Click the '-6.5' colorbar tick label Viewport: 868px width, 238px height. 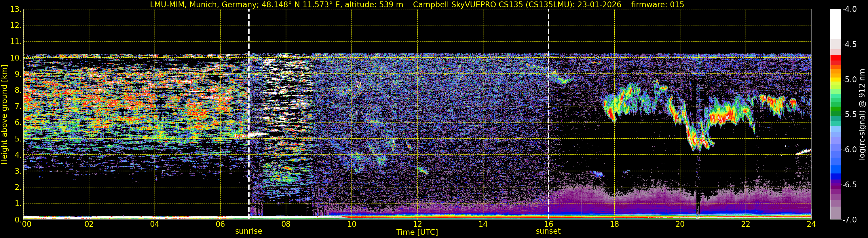click(850, 185)
